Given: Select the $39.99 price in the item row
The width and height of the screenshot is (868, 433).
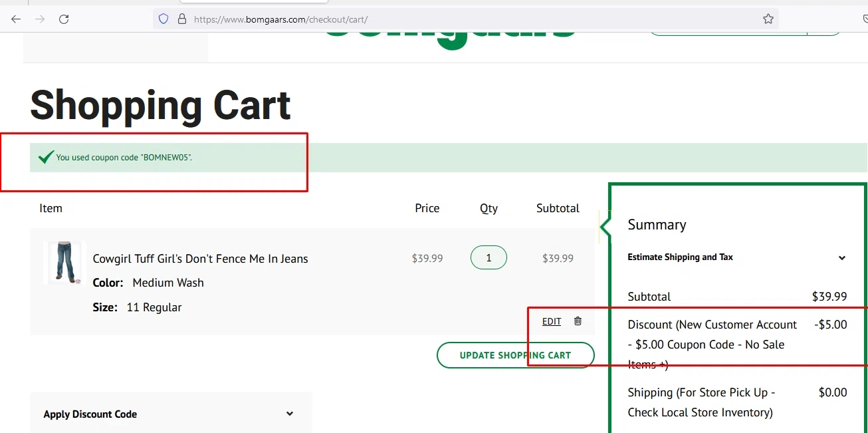Looking at the screenshot, I should (427, 258).
